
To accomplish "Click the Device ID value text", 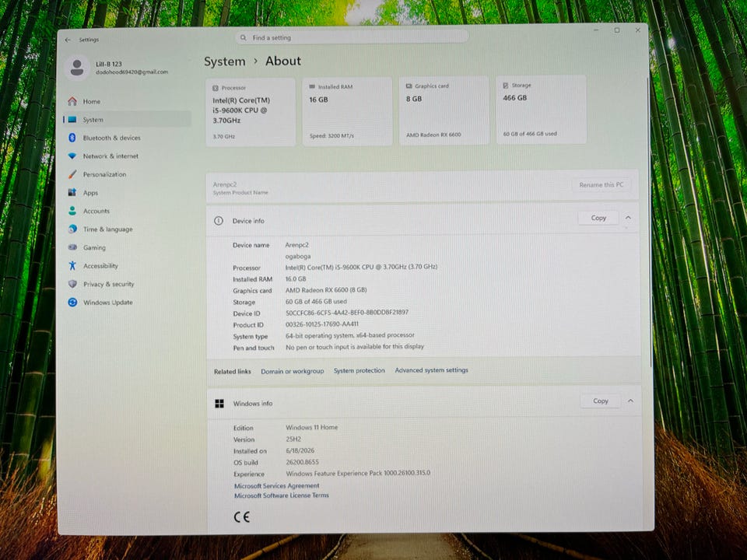I will click(x=347, y=313).
